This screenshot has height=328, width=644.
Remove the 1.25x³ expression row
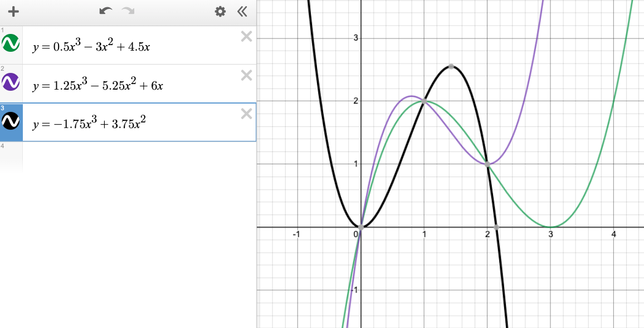point(246,75)
